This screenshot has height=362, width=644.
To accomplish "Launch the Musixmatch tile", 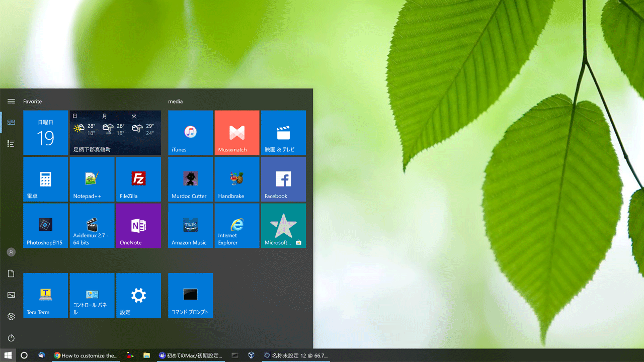I will click(237, 133).
